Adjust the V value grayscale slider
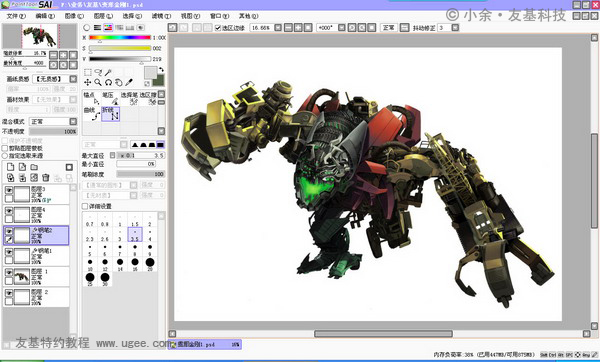 pyautogui.click(x=120, y=59)
